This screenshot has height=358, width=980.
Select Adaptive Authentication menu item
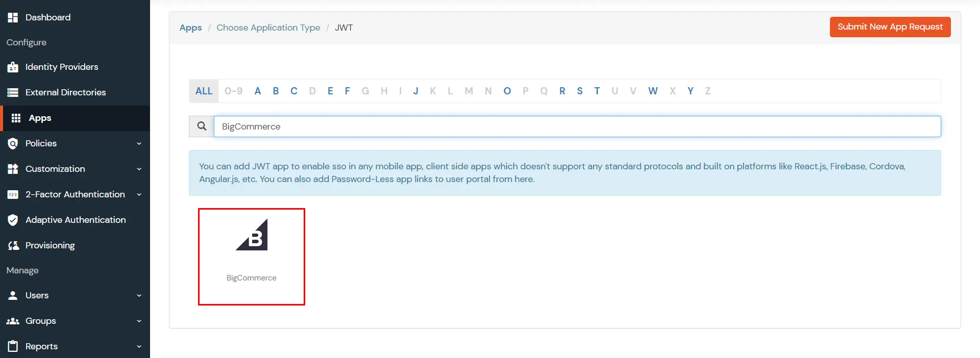[x=75, y=220]
